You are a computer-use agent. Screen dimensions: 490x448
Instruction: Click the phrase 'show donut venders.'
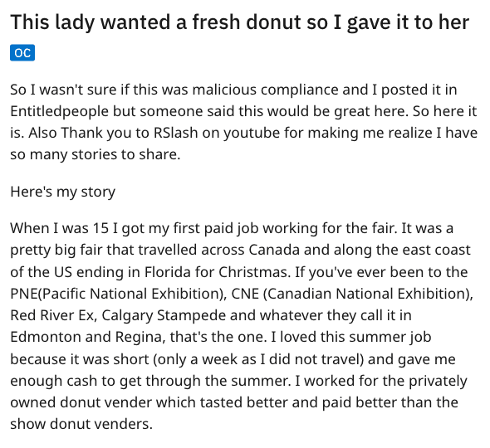[81, 424]
